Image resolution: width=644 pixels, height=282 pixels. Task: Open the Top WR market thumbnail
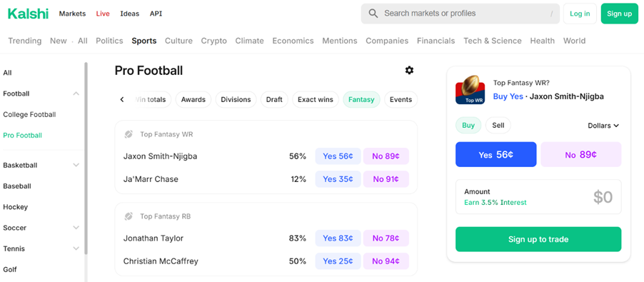point(470,89)
